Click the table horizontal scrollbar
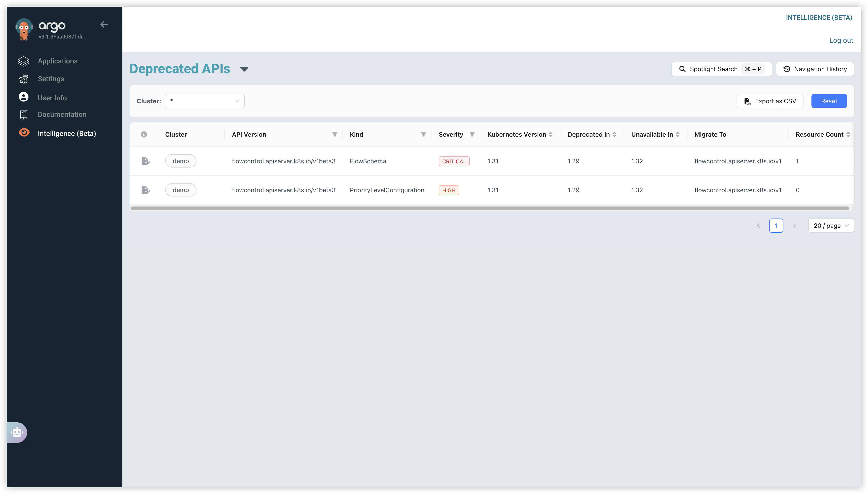Image resolution: width=868 pixels, height=494 pixels. (490, 208)
